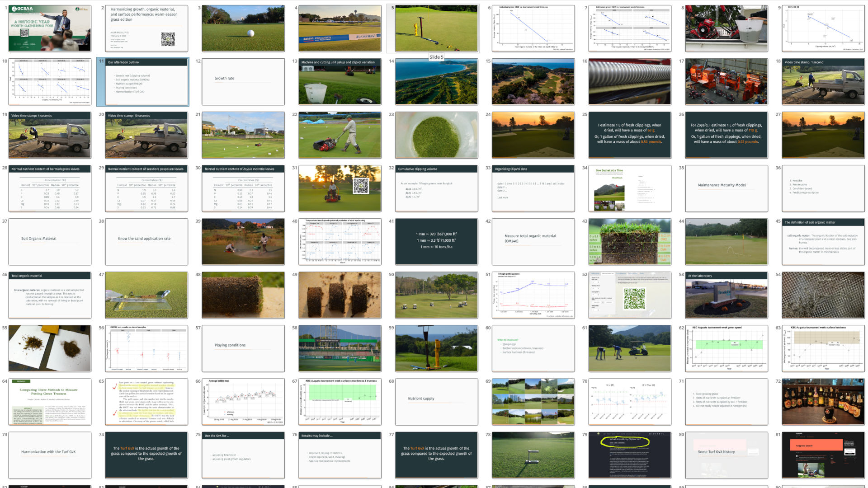Select the 'One Bucket at a Time' slide
868x488 pixels.
(x=629, y=188)
